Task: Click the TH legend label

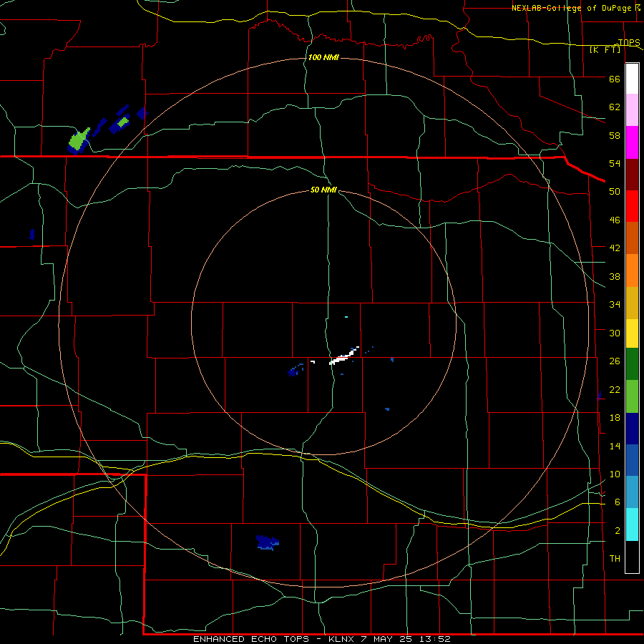Action: click(x=615, y=559)
